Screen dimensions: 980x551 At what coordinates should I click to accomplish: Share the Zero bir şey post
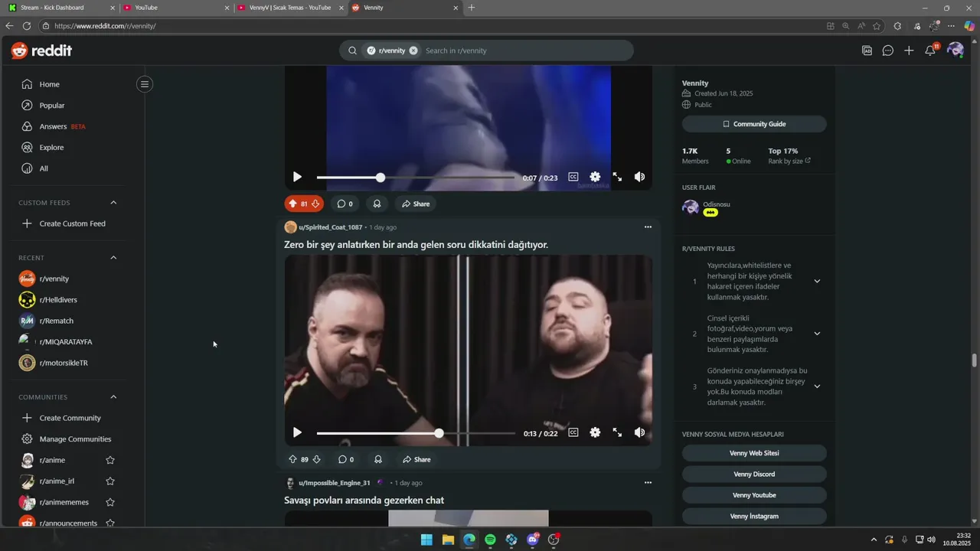(416, 459)
